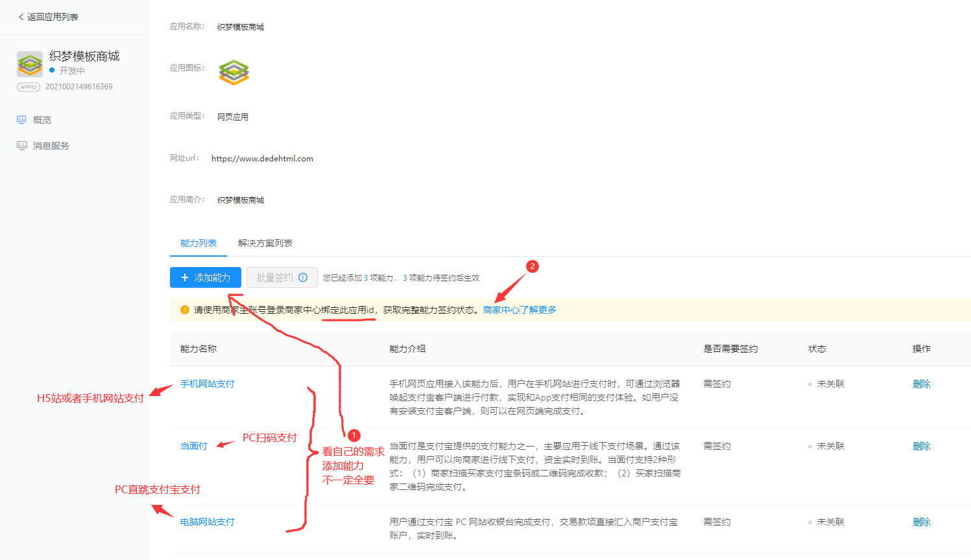Image resolution: width=971 pixels, height=560 pixels.
Task: Click the info icon on batch sign button
Action: (303, 277)
